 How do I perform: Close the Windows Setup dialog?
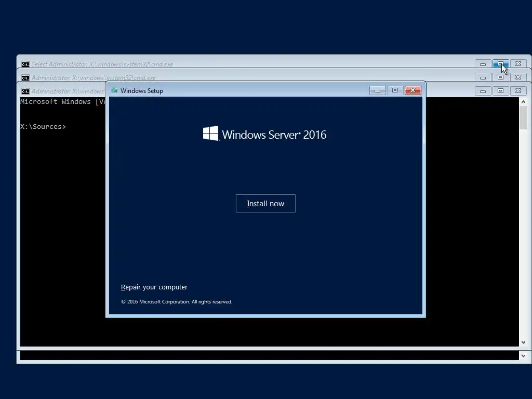click(x=413, y=90)
